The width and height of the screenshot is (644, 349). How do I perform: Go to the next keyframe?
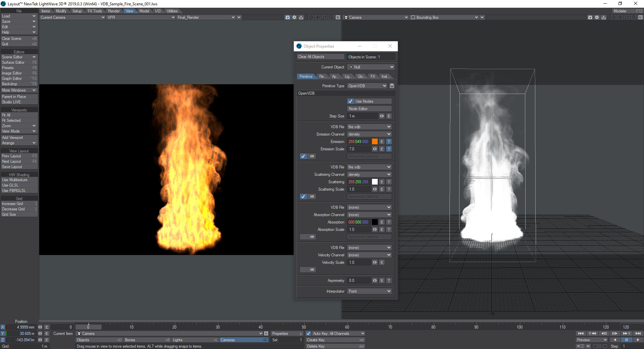pos(626,334)
